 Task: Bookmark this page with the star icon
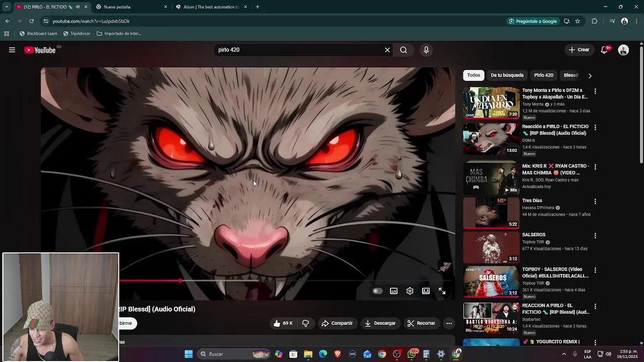tap(578, 21)
